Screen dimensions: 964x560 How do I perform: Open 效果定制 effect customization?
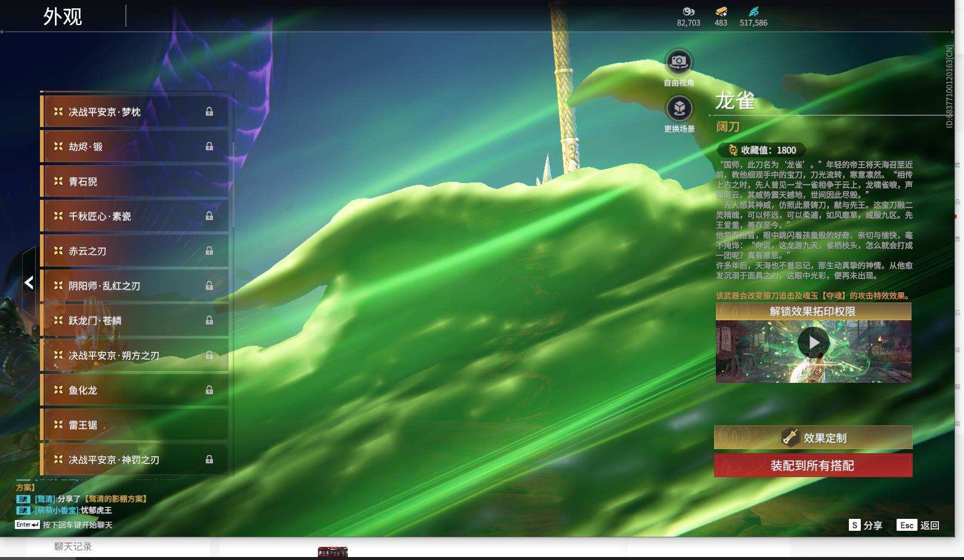click(813, 438)
